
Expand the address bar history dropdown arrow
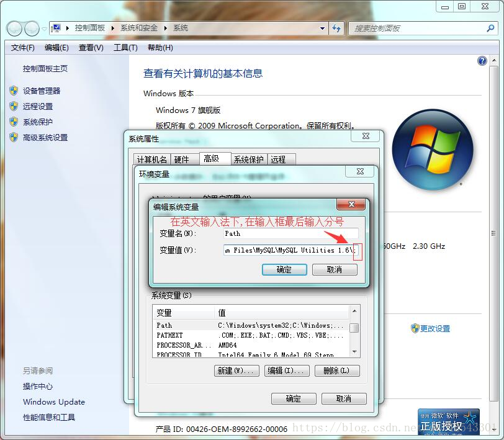pos(322,29)
